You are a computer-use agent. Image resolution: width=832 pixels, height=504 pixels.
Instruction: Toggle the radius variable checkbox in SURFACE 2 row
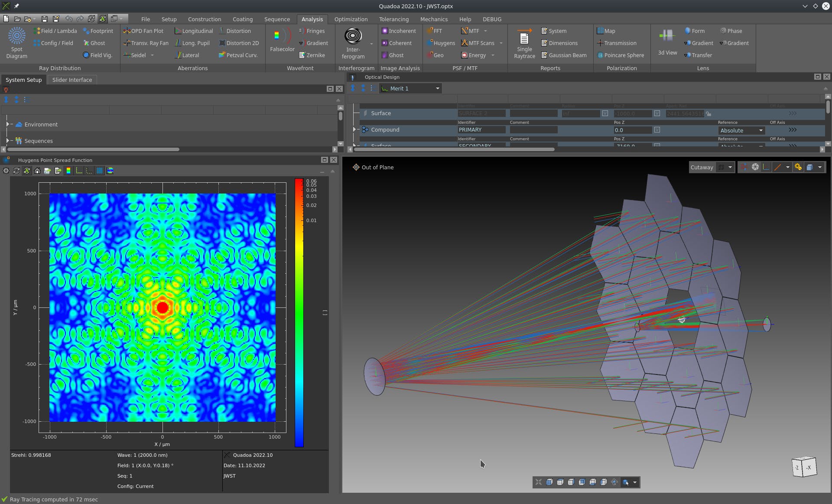(605, 113)
